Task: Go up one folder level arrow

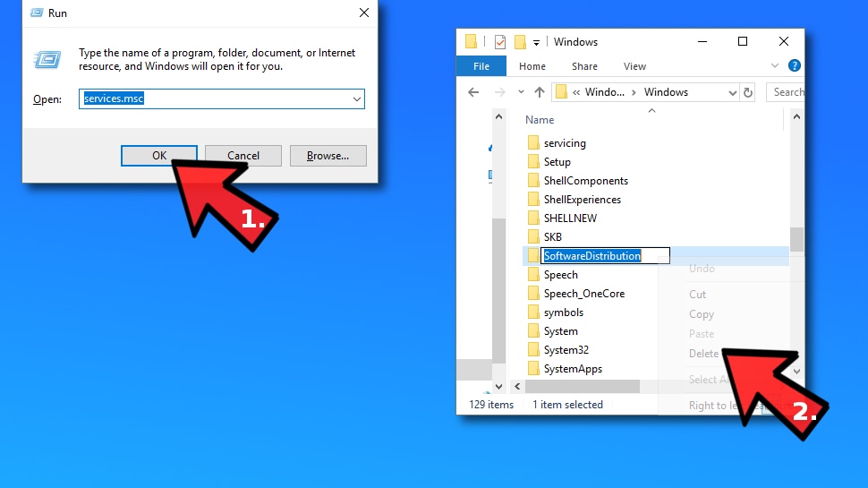Action: (540, 92)
